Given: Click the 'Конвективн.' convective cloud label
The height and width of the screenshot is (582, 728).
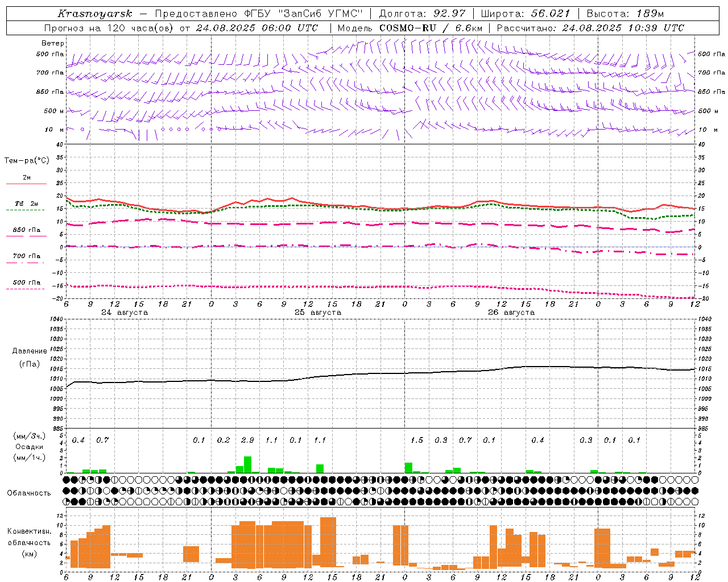Looking at the screenshot, I should [x=30, y=531].
